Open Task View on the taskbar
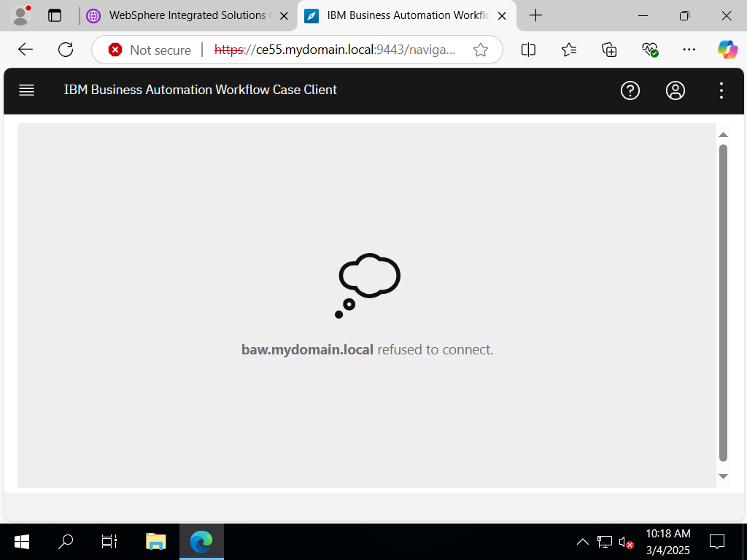The height and width of the screenshot is (560, 747). [109, 542]
